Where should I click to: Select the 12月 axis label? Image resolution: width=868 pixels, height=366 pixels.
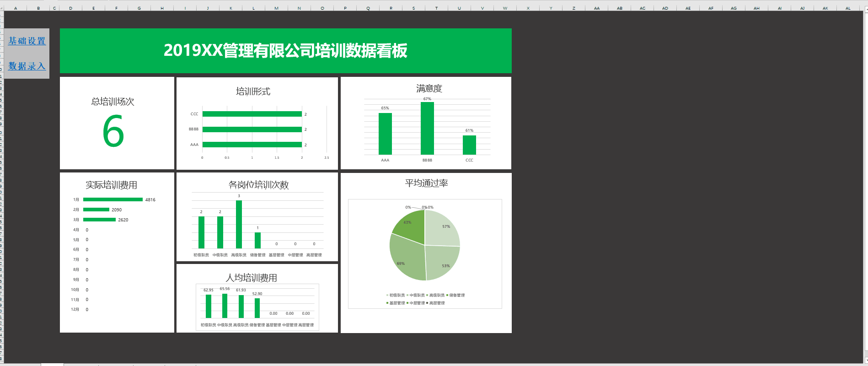pos(75,310)
